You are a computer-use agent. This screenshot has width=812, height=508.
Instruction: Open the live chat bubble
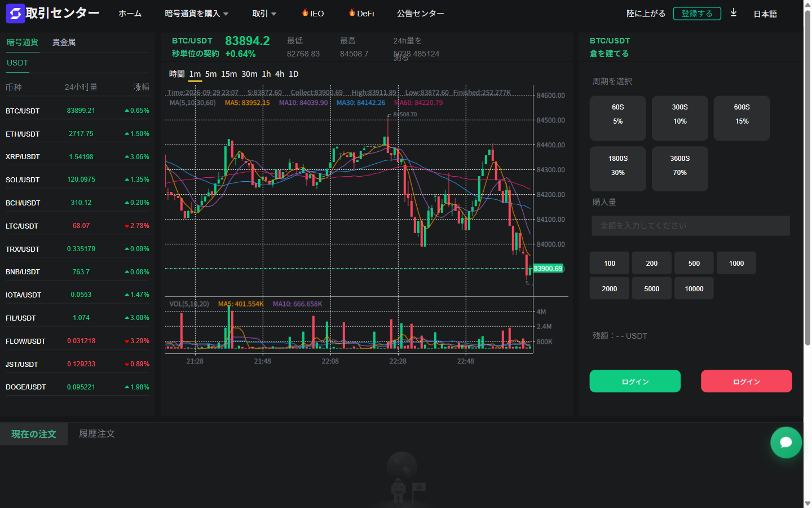786,442
